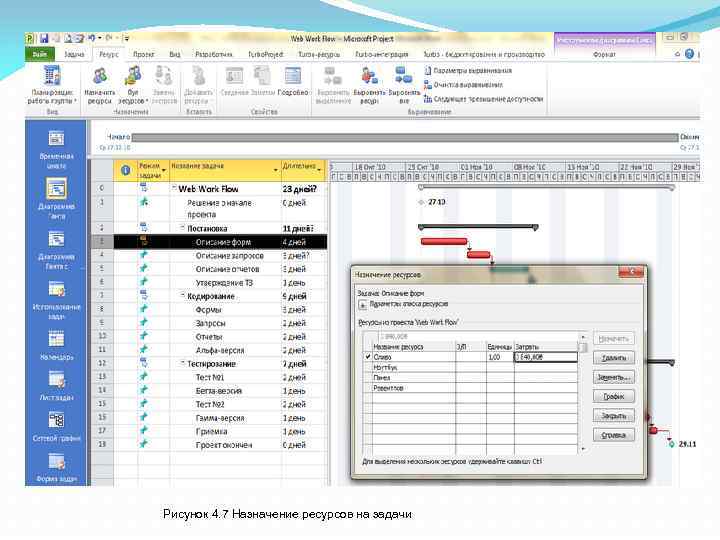Open the Форма задач view
This screenshot has width=720, height=540.
click(x=56, y=467)
